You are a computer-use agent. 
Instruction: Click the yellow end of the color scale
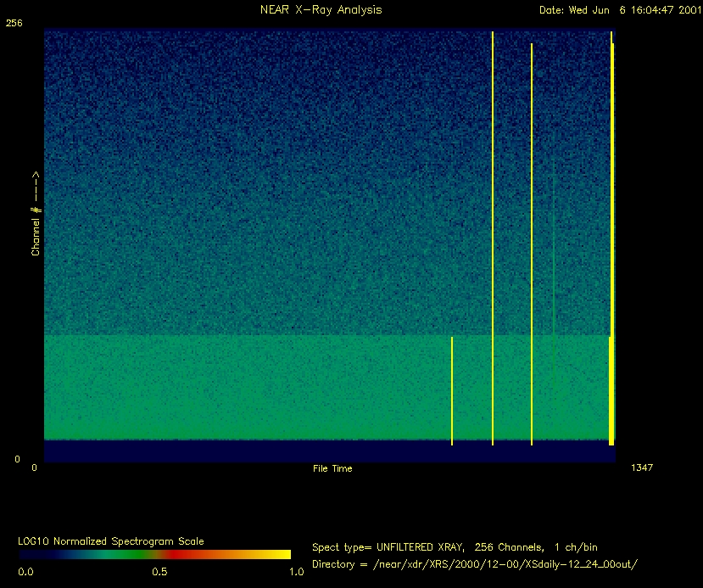[280, 554]
